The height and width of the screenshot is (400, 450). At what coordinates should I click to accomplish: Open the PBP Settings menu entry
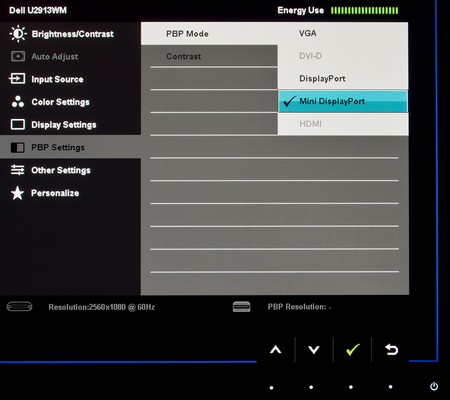pos(70,147)
